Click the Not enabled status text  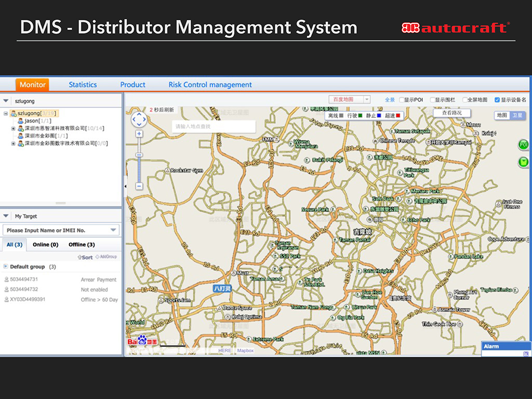tap(95, 290)
